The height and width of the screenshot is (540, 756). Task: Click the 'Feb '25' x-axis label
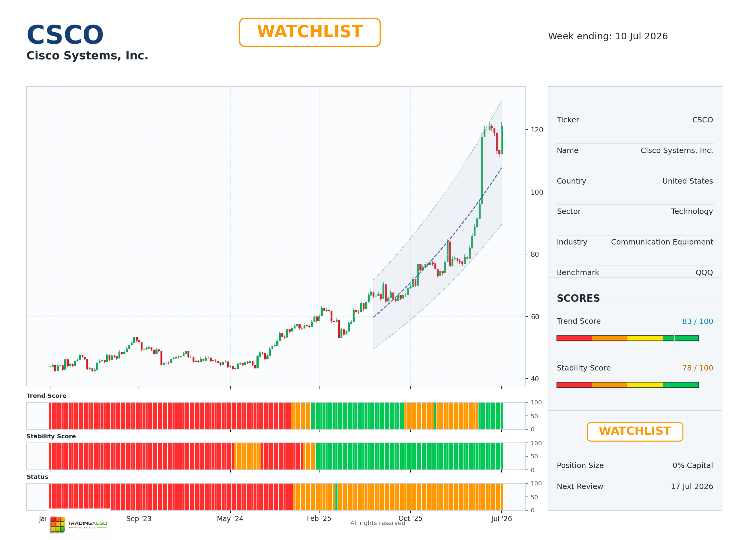coord(319,519)
